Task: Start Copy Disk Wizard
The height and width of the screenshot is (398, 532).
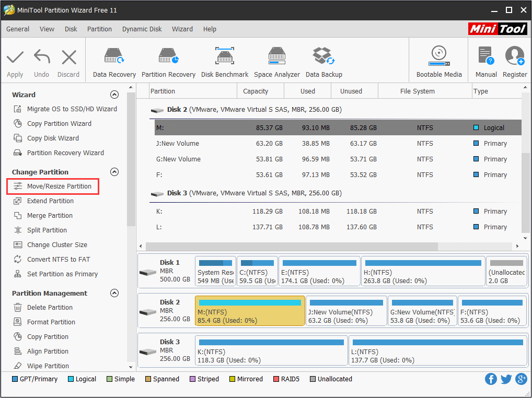Action: pyautogui.click(x=46, y=138)
